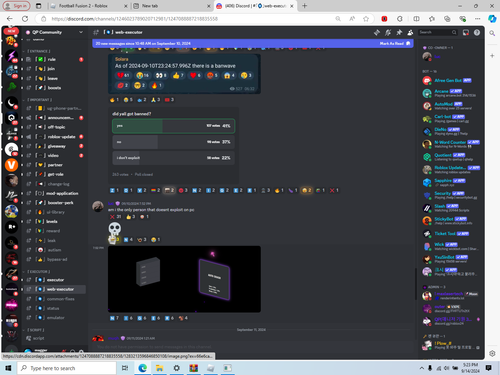
Task: Open a new browser tab plus button
Action: point(304,6)
